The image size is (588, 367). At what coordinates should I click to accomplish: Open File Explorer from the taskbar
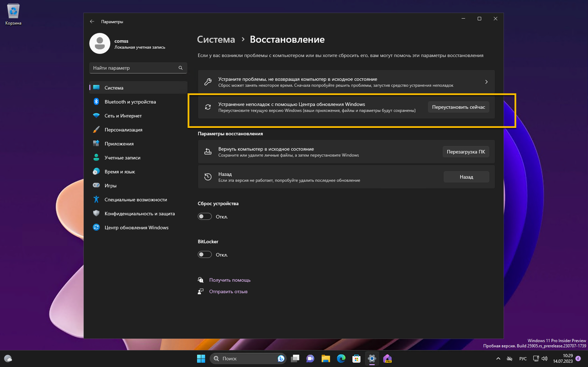point(325,358)
